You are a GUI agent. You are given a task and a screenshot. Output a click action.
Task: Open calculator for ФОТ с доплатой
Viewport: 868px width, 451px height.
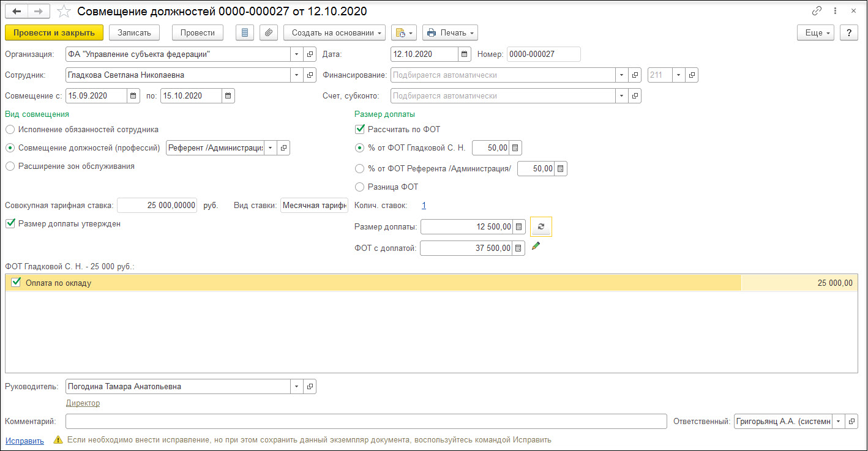[x=518, y=248]
